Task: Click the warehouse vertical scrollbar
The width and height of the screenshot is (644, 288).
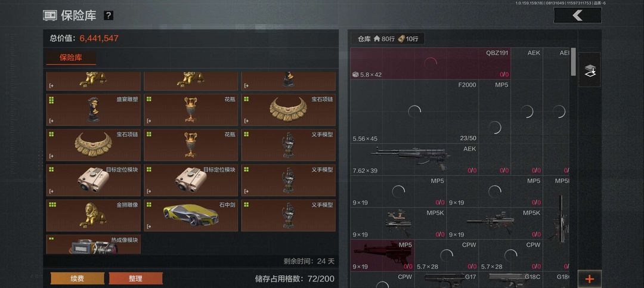Action: pyautogui.click(x=574, y=62)
